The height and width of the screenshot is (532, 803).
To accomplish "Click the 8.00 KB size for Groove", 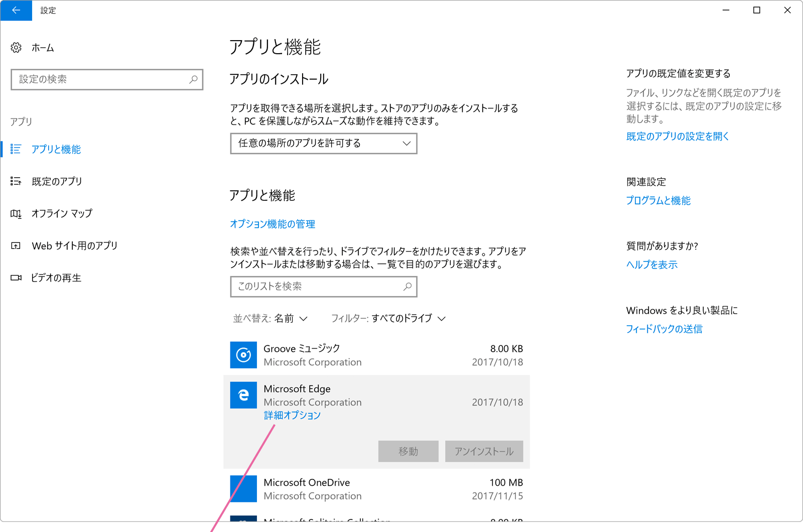I will point(507,349).
